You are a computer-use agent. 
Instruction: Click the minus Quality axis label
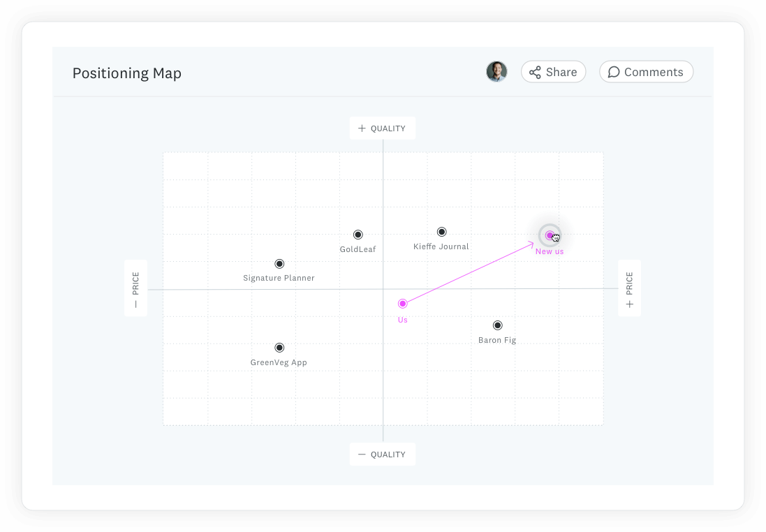pos(382,455)
